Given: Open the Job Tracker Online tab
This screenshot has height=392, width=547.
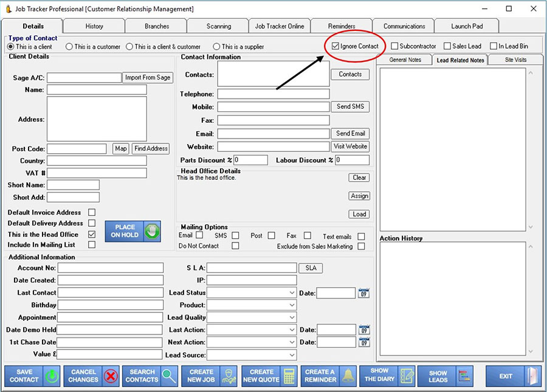Looking at the screenshot, I should point(280,26).
